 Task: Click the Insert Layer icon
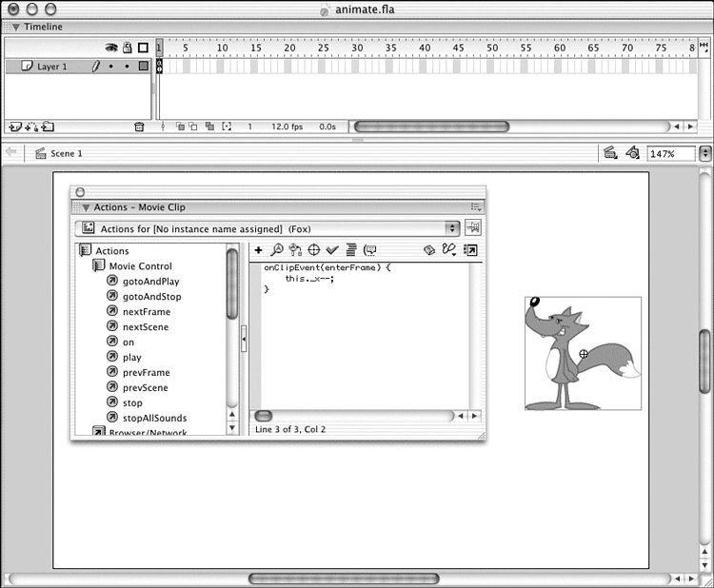(15, 127)
